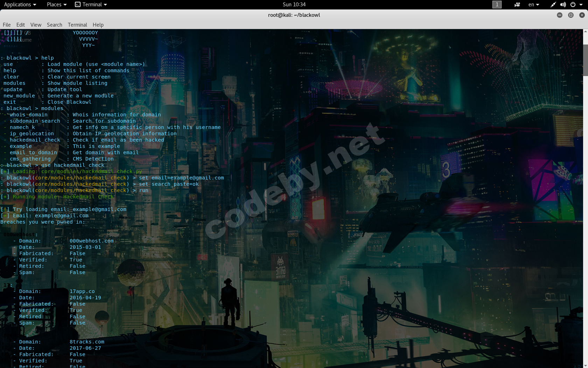Screen dimensions: 588x368
Task: Click the 'ip_geolocation' module name
Action: (32, 134)
